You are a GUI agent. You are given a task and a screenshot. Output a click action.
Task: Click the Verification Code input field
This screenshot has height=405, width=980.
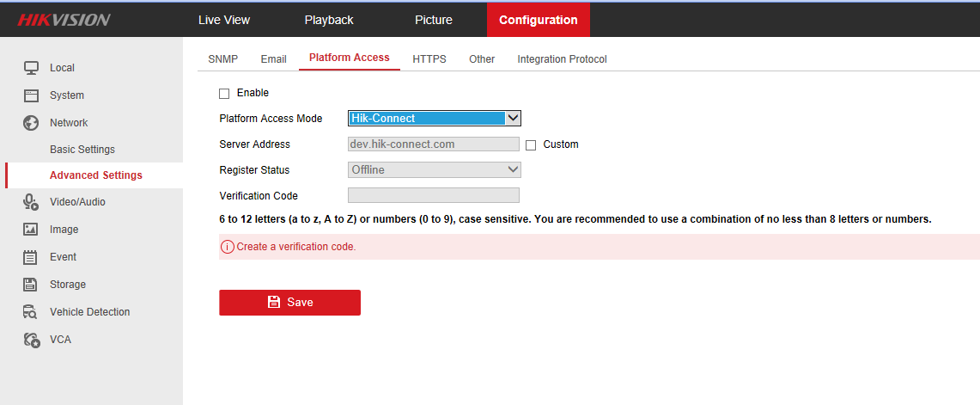tap(434, 195)
